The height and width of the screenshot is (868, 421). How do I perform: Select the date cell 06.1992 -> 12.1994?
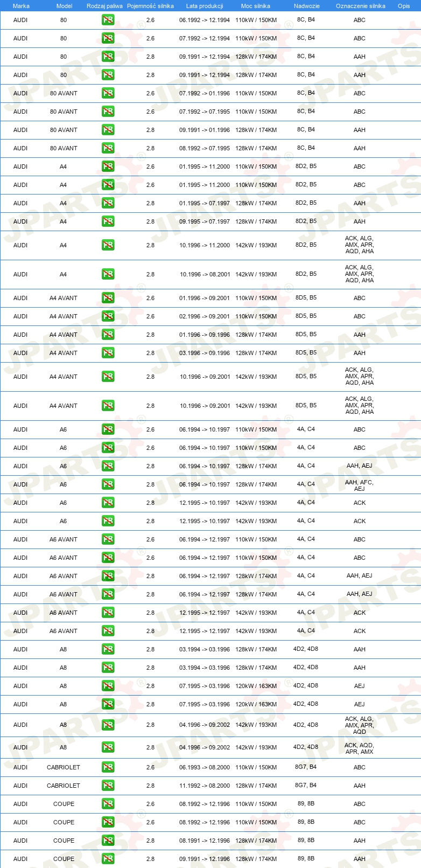(205, 20)
